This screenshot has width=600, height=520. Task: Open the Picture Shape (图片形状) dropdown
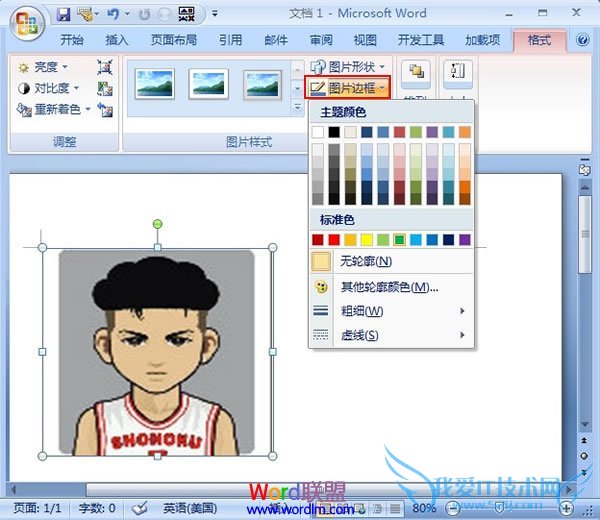(346, 67)
